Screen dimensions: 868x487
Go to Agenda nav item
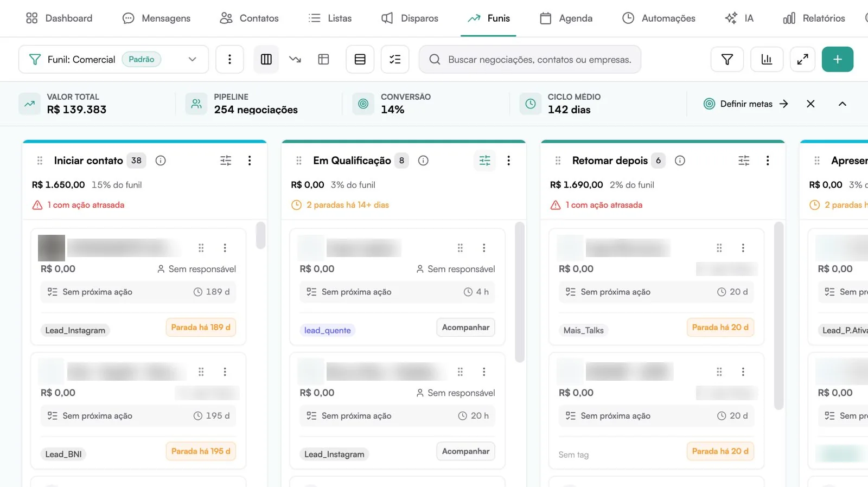(566, 18)
